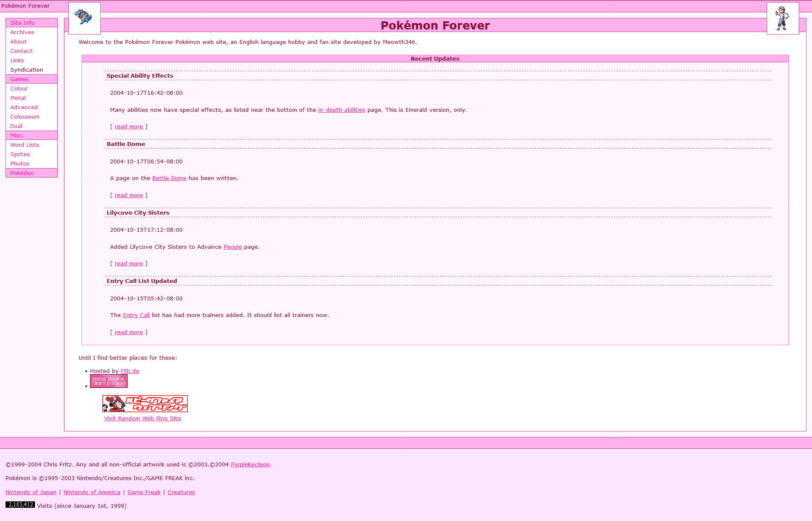This screenshot has width=812, height=521.
Task: Read more about Special Ability Effects
Action: pyautogui.click(x=128, y=126)
